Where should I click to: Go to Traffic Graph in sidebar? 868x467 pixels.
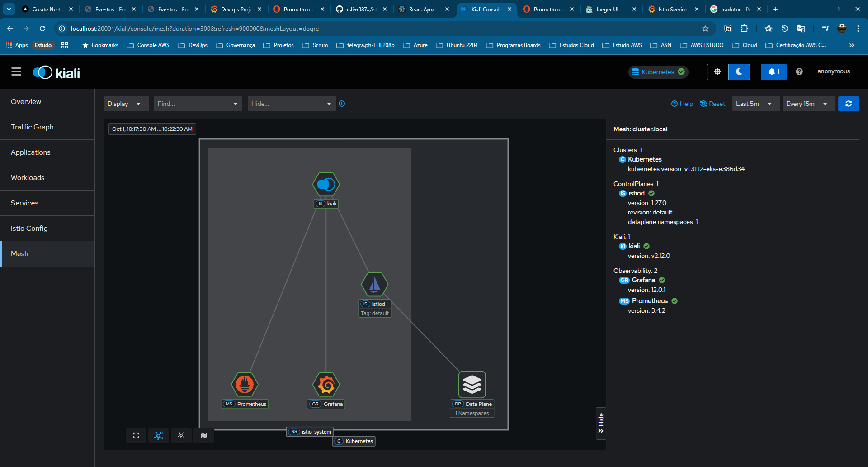coord(32,127)
